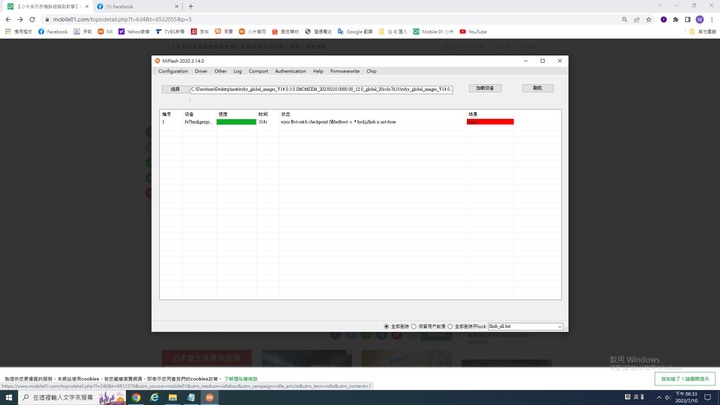The height and width of the screenshot is (405, 720).
Task: Open the Configuration menu in MiFlash
Action: (173, 71)
